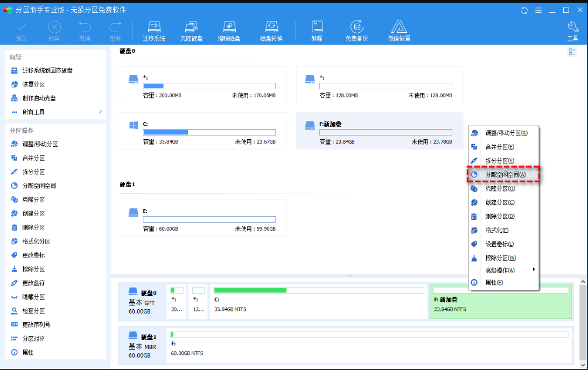Viewport: 588px width, 370px height.
Task: Select the E: partition card on 硬盘1
Action: coord(203,218)
